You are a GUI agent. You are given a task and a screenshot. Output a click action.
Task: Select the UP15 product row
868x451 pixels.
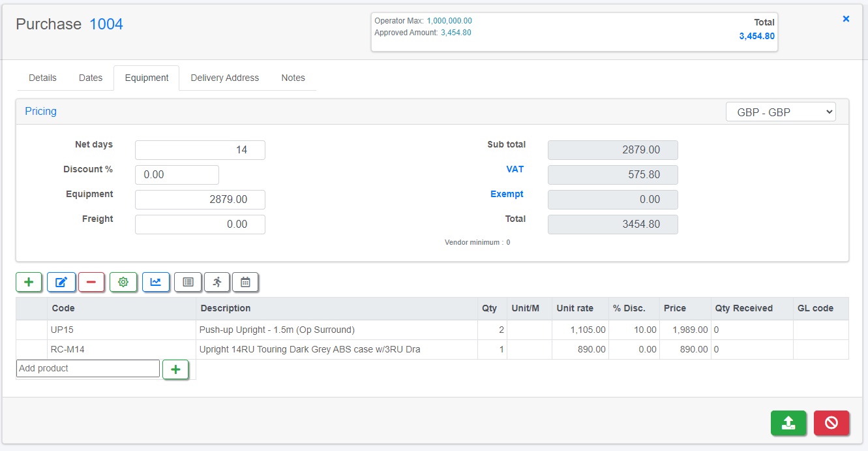click(432, 330)
